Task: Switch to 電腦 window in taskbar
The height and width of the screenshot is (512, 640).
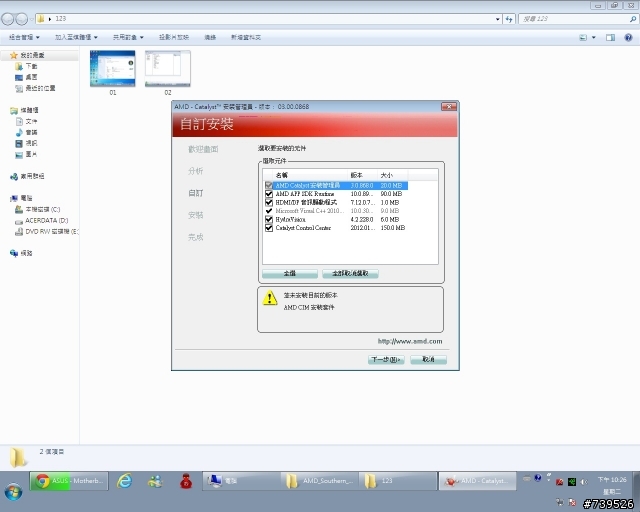Action: tap(242, 481)
